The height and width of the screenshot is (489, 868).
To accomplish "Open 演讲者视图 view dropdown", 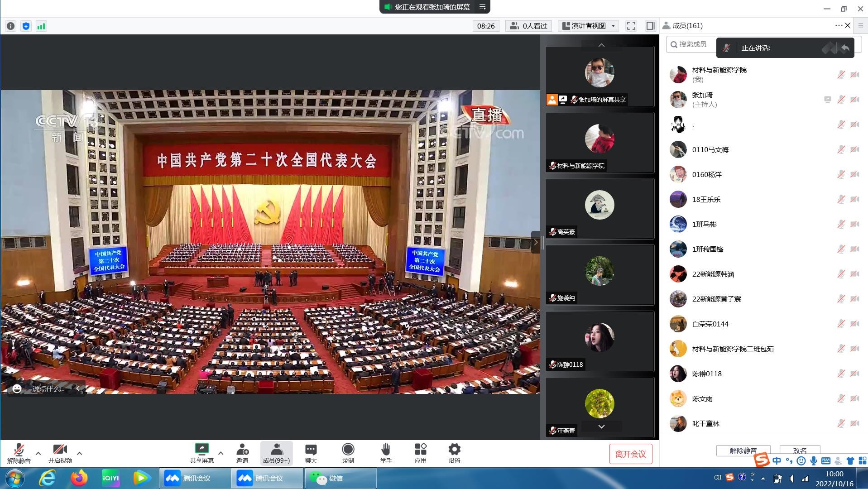I will pyautogui.click(x=589, y=26).
